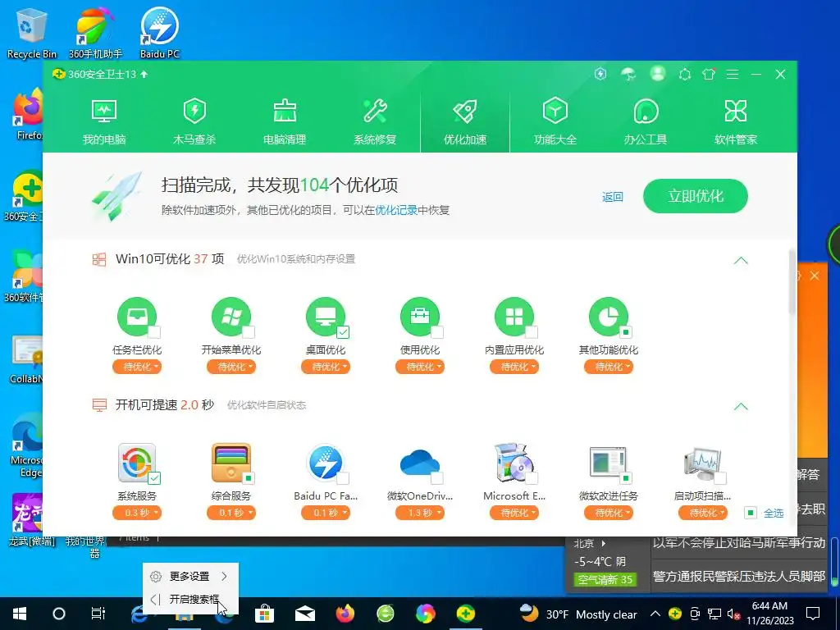Open the 警方通报 news headline in popup
The image size is (840, 630).
coord(738,577)
